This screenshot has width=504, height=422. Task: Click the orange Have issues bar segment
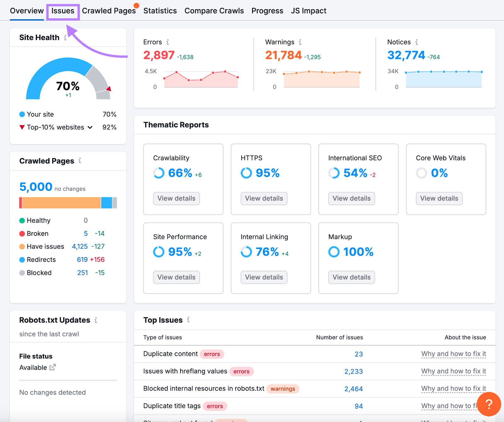tap(61, 203)
